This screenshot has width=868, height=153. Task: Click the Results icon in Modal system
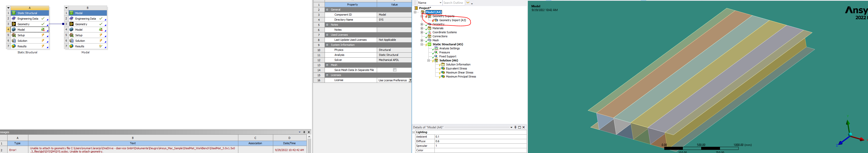[x=71, y=46]
